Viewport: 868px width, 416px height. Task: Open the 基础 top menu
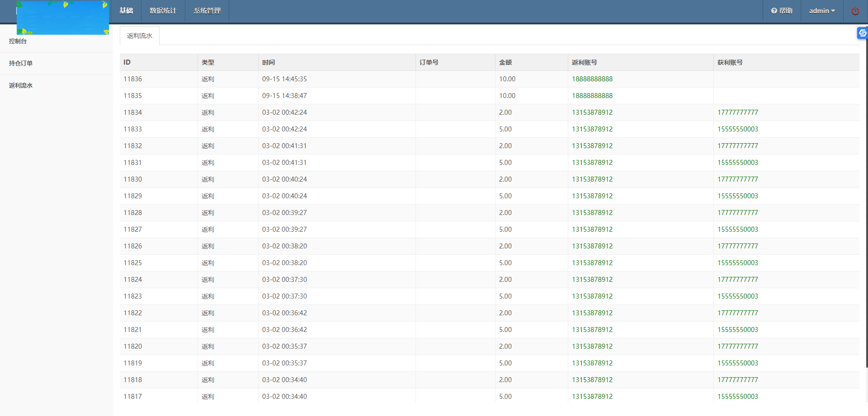[126, 11]
